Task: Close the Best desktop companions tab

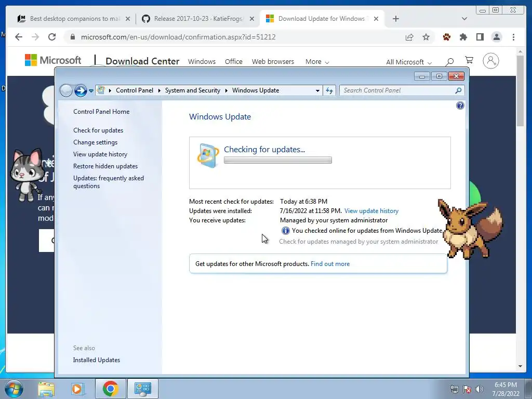Action: (x=128, y=19)
